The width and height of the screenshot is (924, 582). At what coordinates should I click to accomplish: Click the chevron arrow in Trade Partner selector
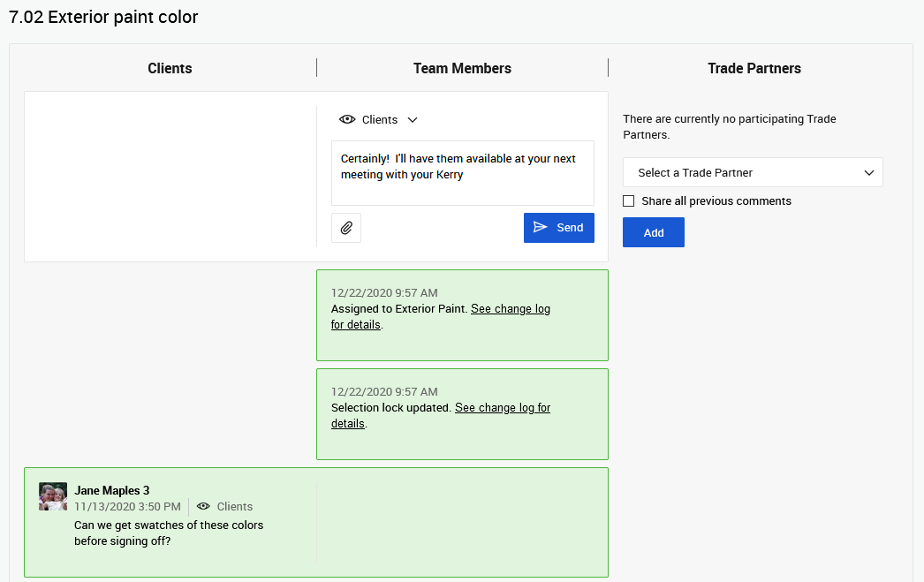tap(869, 173)
